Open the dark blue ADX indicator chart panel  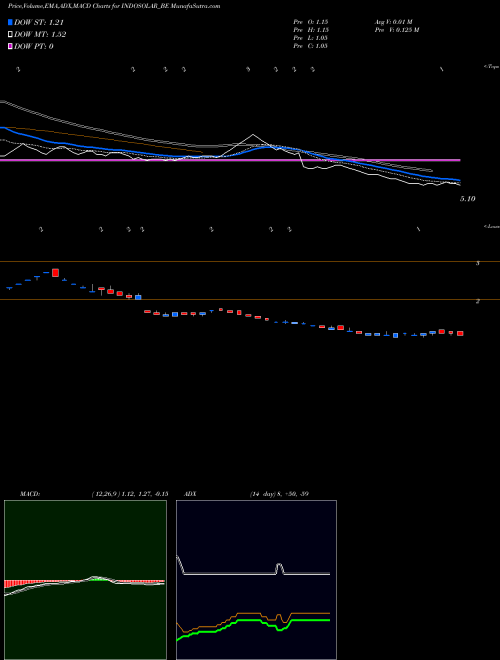256,580
